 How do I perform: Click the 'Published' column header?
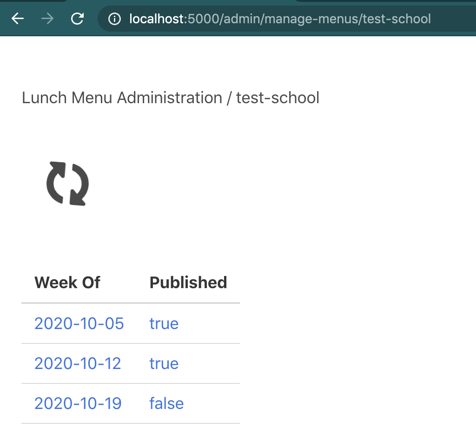(188, 283)
